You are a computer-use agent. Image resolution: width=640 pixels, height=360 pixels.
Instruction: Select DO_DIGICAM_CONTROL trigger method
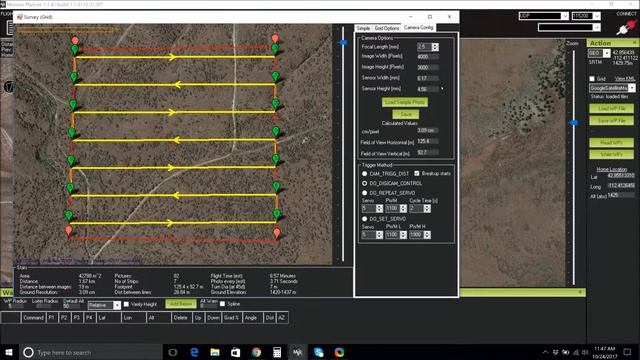click(x=364, y=183)
